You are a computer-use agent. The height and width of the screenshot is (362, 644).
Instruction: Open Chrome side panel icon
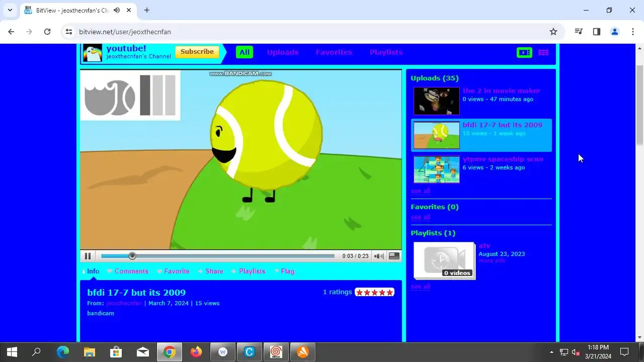(597, 32)
